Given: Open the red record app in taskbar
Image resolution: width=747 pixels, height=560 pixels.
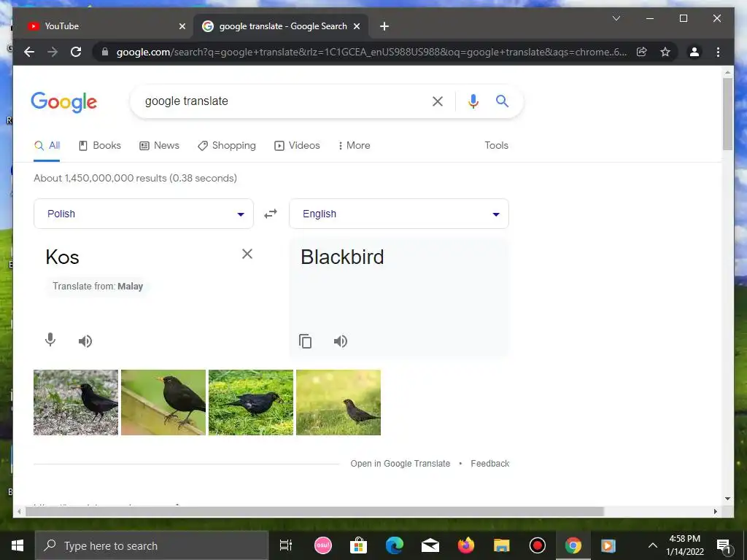Looking at the screenshot, I should coord(538,545).
